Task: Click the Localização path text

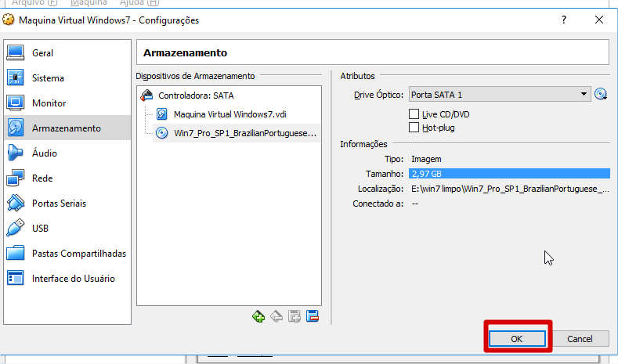Action: coord(510,189)
